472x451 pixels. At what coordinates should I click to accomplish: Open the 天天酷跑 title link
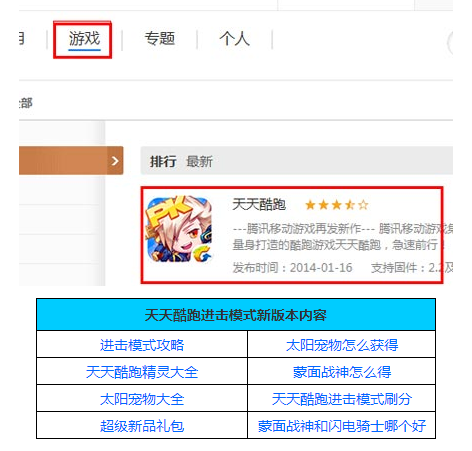pos(259,204)
